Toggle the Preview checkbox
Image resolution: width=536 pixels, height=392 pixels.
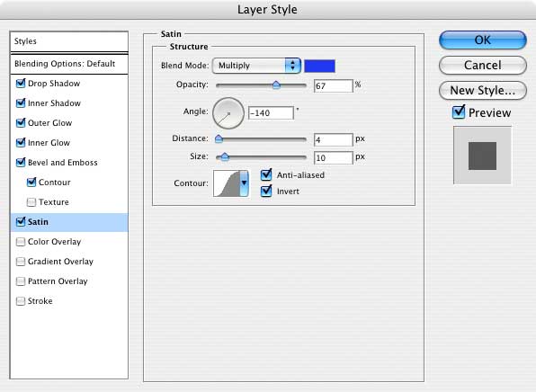[x=459, y=112]
